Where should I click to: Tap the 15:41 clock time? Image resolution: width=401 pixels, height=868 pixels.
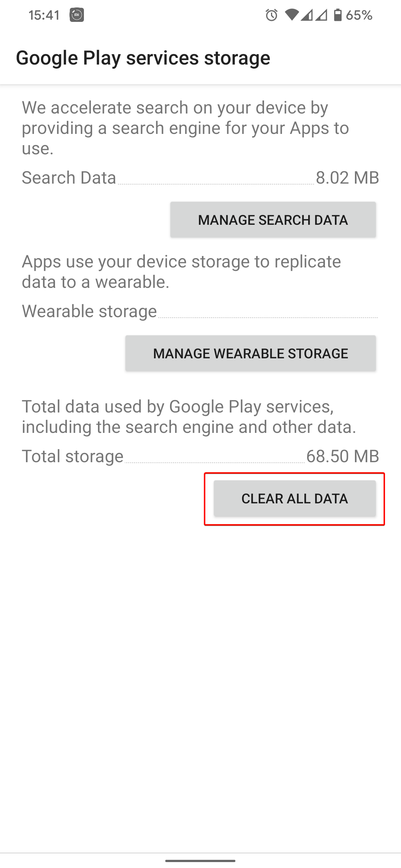click(x=44, y=15)
